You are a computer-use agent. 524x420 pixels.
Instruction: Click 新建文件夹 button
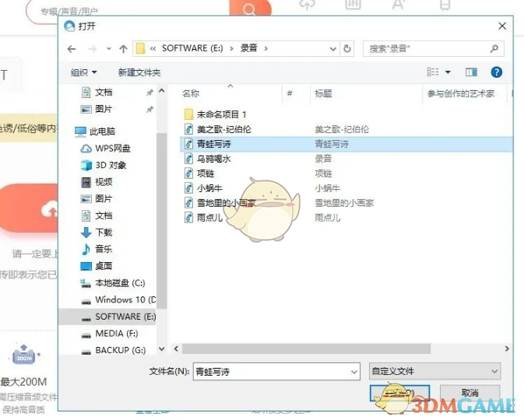coord(139,72)
